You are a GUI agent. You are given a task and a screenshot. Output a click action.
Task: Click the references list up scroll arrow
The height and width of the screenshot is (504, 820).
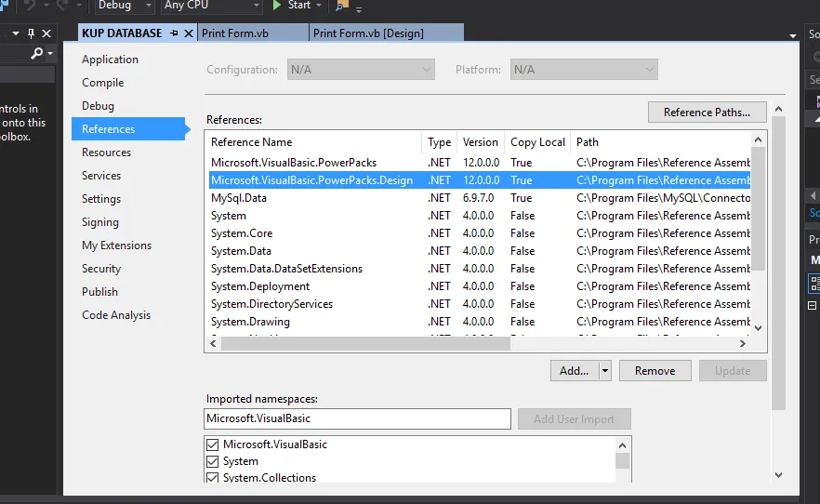pyautogui.click(x=759, y=139)
